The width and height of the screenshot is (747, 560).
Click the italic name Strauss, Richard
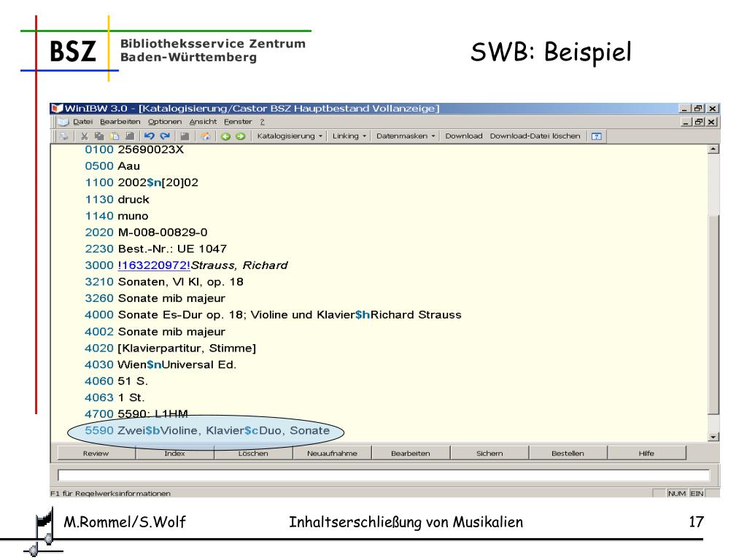point(239,265)
